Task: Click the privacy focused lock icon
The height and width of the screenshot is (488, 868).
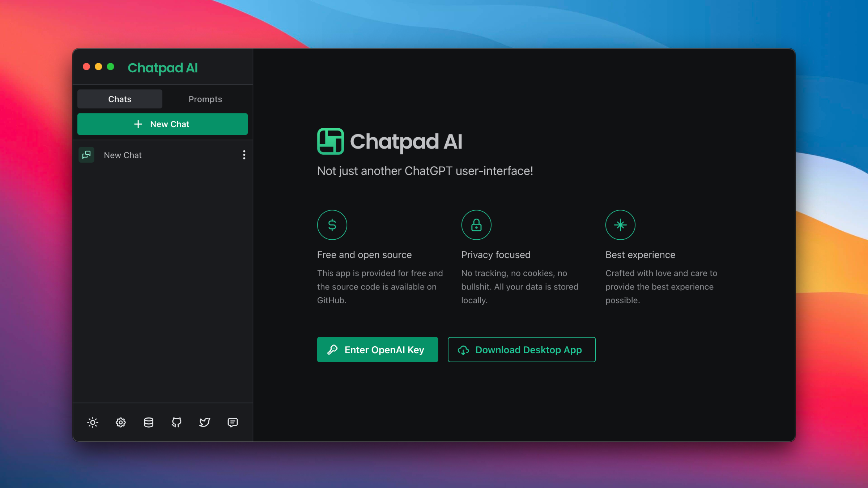Action: click(476, 224)
